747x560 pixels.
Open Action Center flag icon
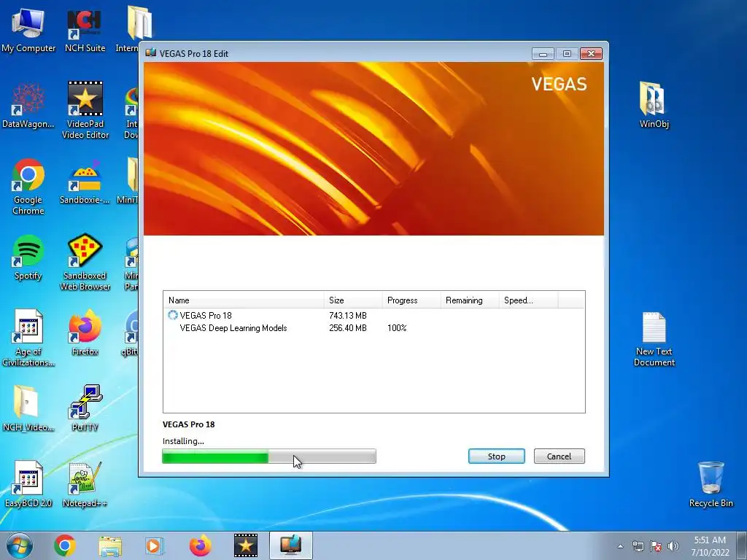(656, 546)
